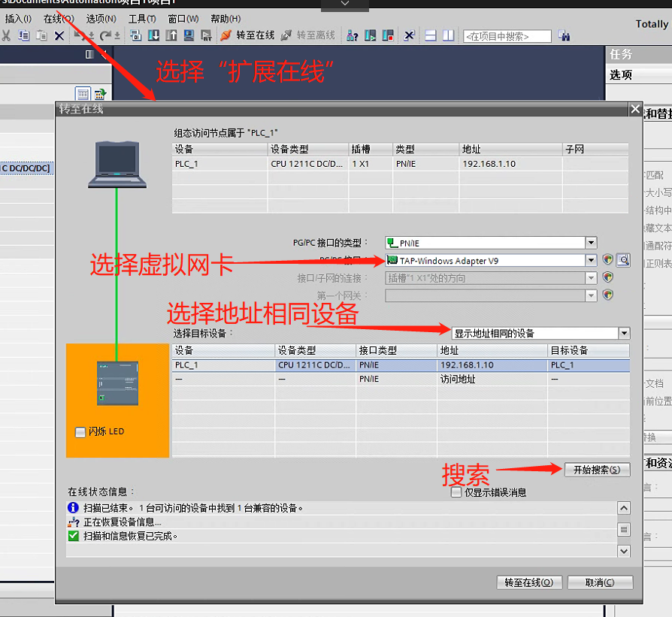Click the 转至在线(O) button in dialog
Viewport: 672px width, 617px height.
tap(528, 582)
